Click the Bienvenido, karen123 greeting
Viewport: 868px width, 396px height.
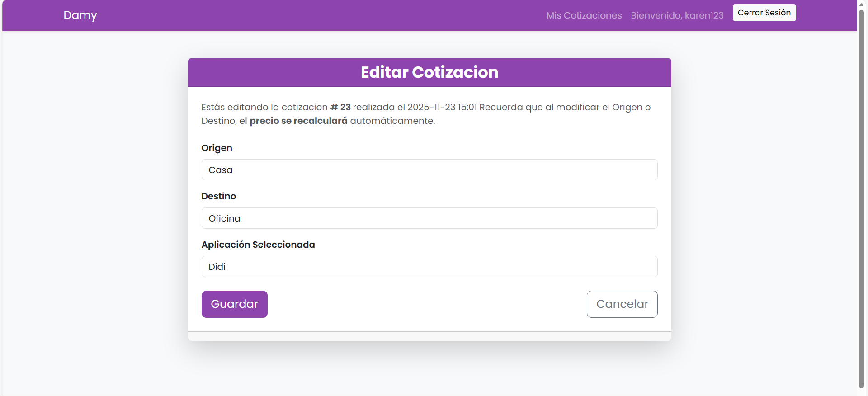677,15
